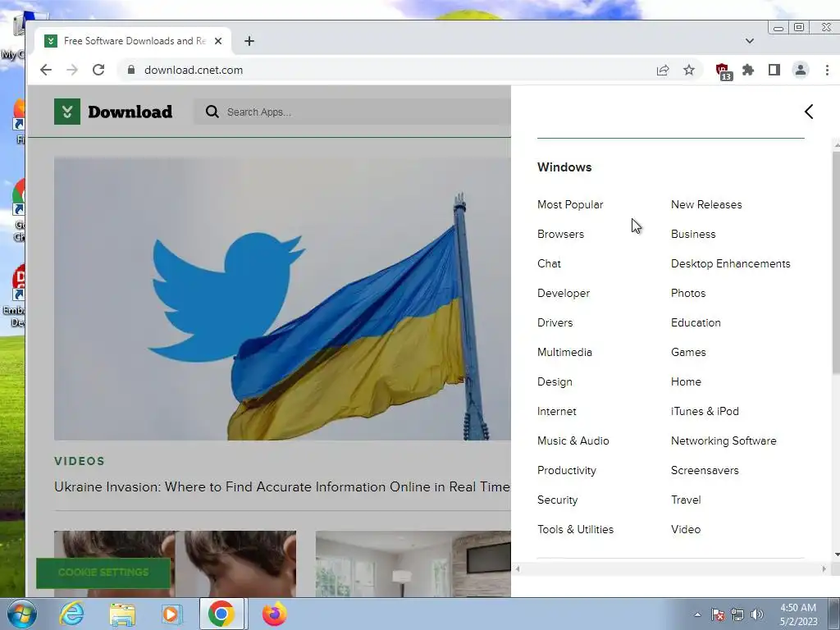This screenshot has height=630, width=840.
Task: Open a new tab with plus icon
Action: [x=249, y=41]
